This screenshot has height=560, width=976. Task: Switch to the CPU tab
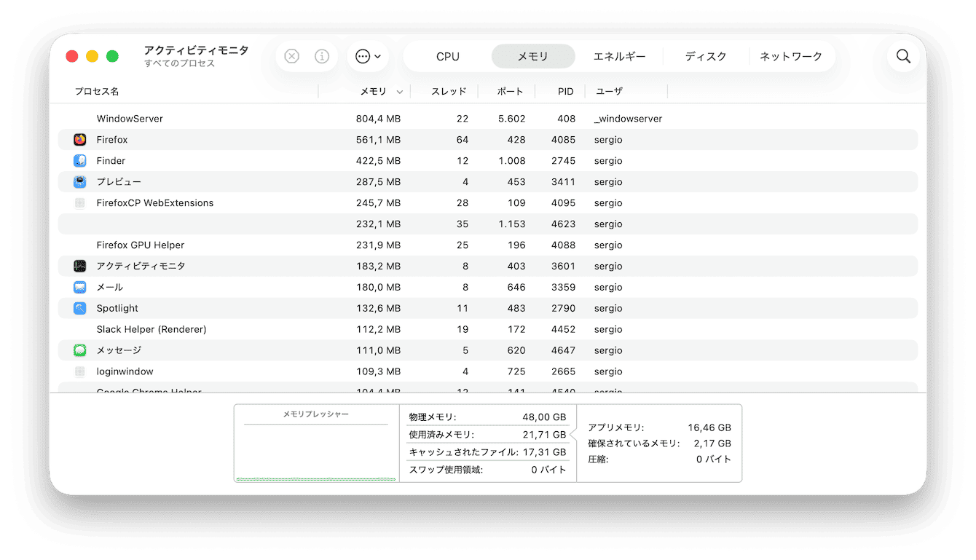pyautogui.click(x=447, y=56)
